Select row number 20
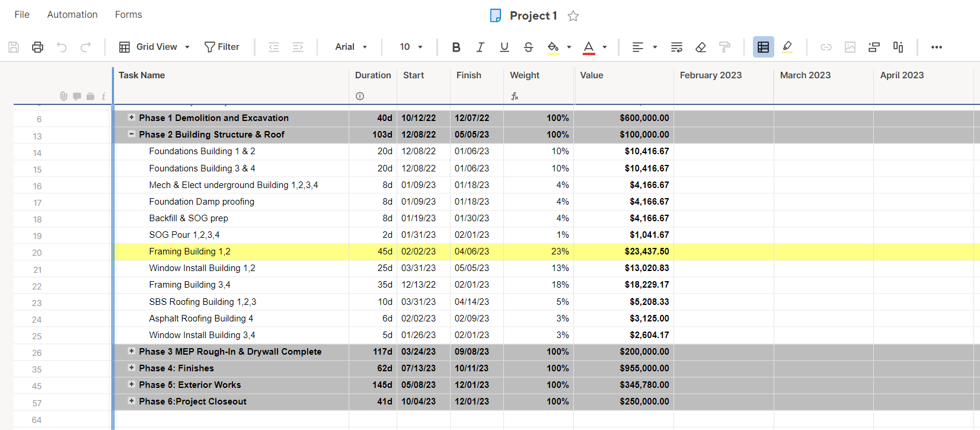The height and width of the screenshot is (430, 980). (x=37, y=253)
